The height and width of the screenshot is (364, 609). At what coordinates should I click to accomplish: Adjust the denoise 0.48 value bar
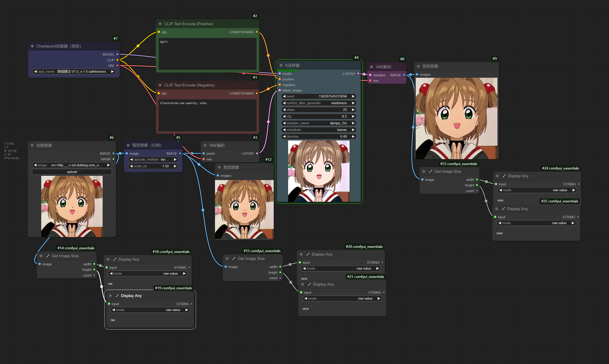pos(318,136)
